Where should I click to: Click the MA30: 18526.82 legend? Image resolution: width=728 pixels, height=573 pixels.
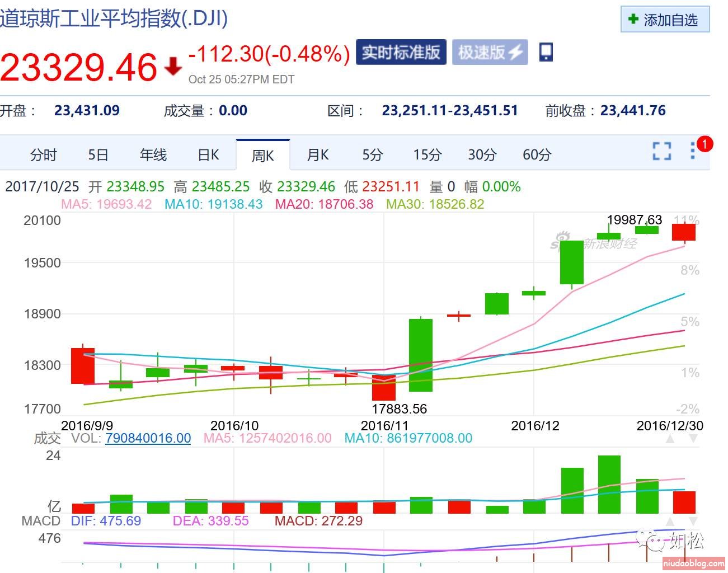pos(435,204)
